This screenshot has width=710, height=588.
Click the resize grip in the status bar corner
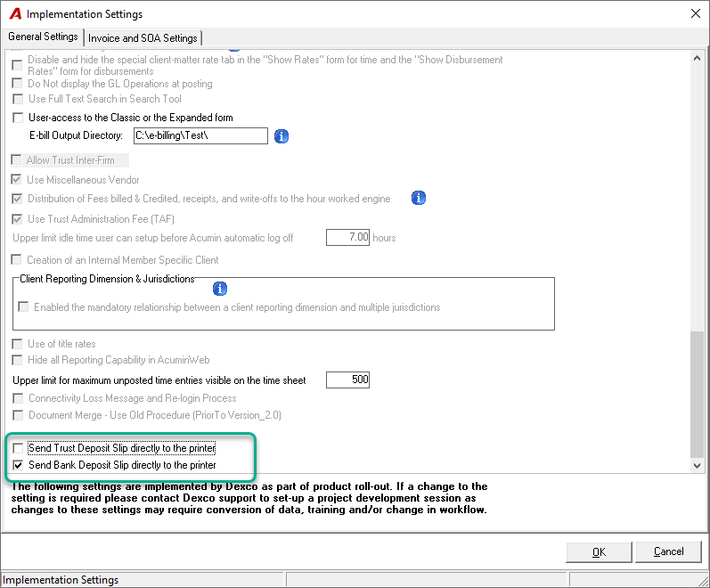703,581
